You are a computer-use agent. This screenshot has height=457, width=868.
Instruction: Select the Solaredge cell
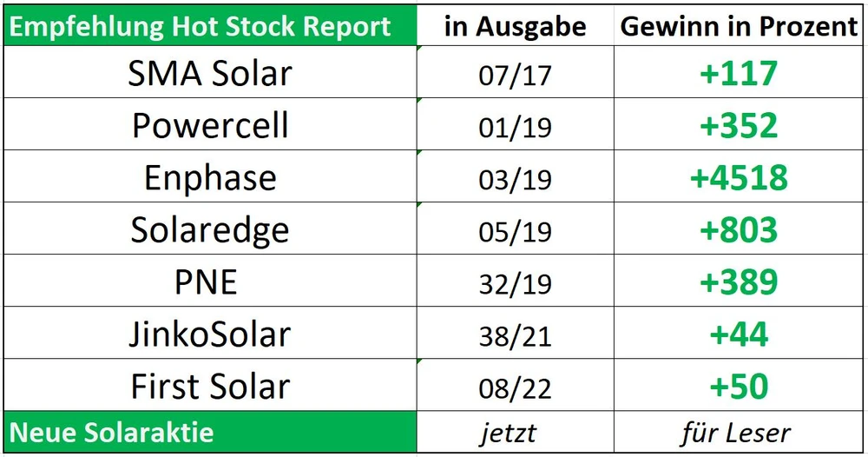coord(209,230)
